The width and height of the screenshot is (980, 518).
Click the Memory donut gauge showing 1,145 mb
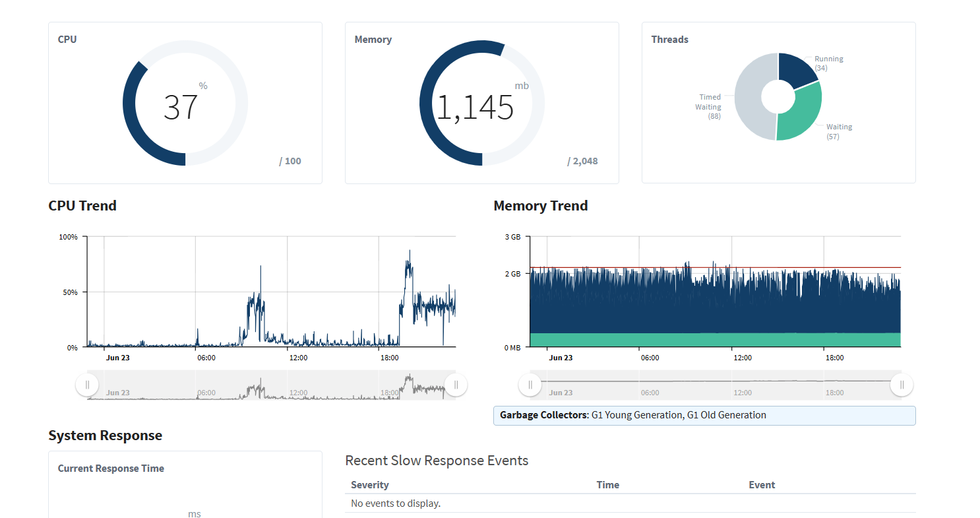482,104
